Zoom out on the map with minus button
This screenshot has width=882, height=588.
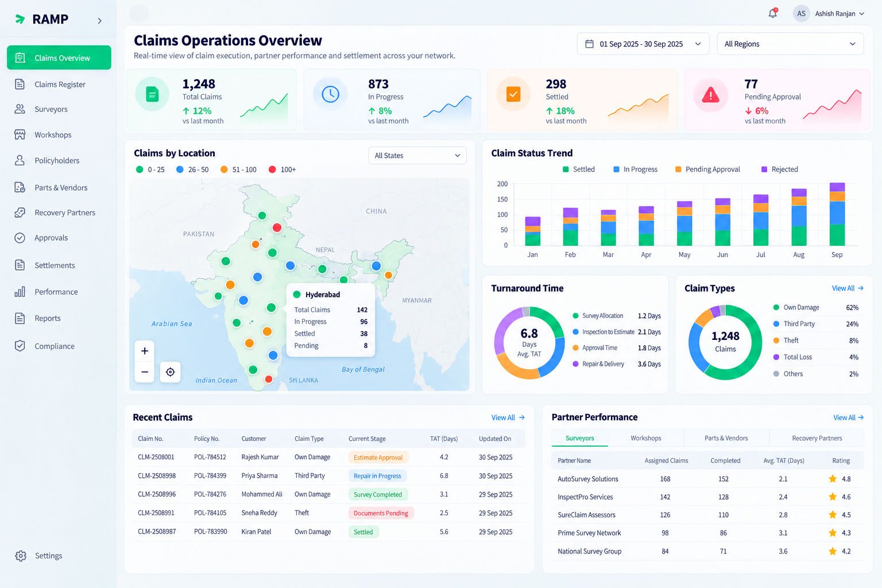pos(145,372)
